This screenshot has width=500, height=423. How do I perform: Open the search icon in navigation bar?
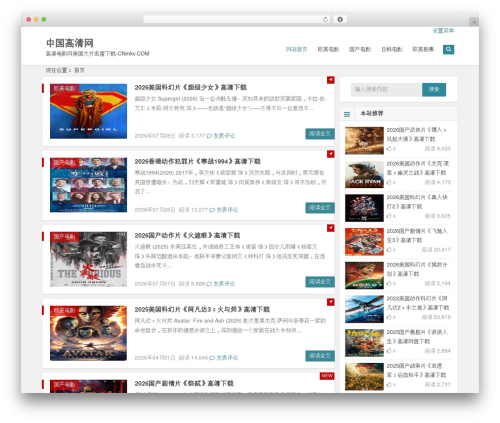click(448, 49)
